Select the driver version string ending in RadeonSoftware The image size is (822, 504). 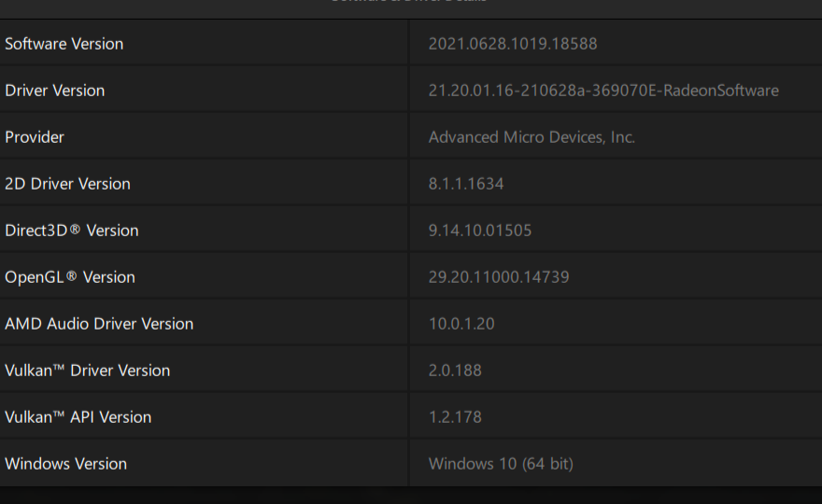(x=603, y=91)
